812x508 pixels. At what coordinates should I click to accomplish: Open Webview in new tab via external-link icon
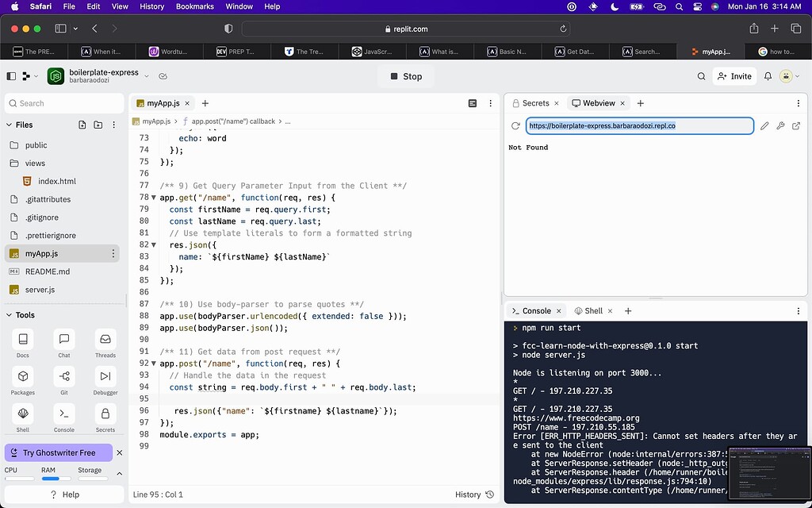796,125
